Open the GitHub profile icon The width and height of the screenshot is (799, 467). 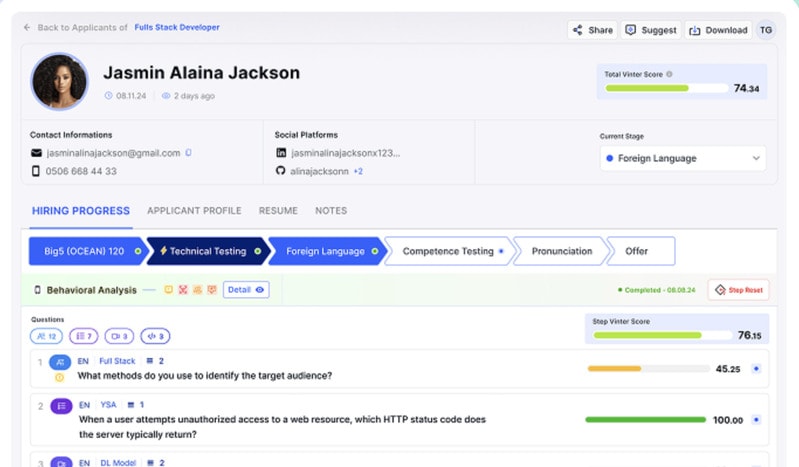[281, 171]
